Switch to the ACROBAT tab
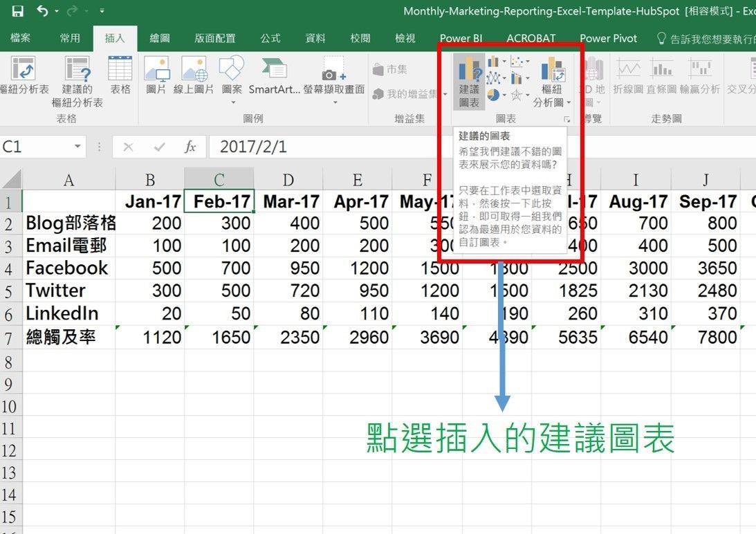Image resolution: width=756 pixels, height=534 pixels. [531, 38]
